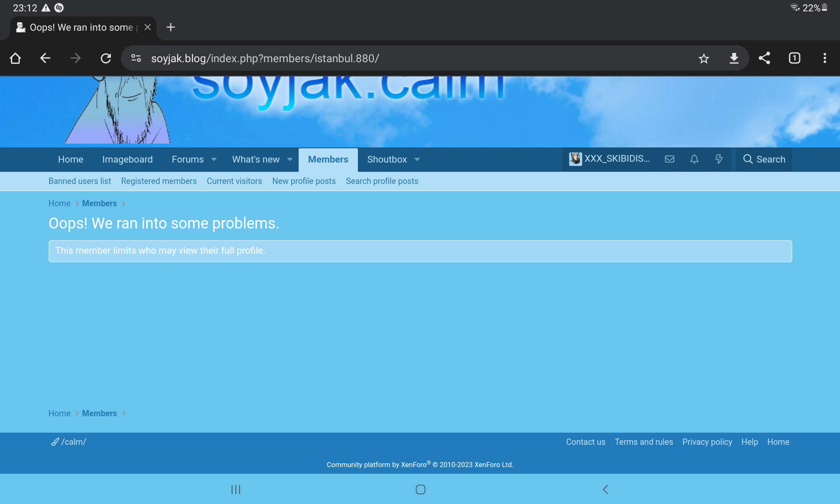The width and height of the screenshot is (840, 504).
Task: Click the address bar URL
Action: click(x=265, y=58)
